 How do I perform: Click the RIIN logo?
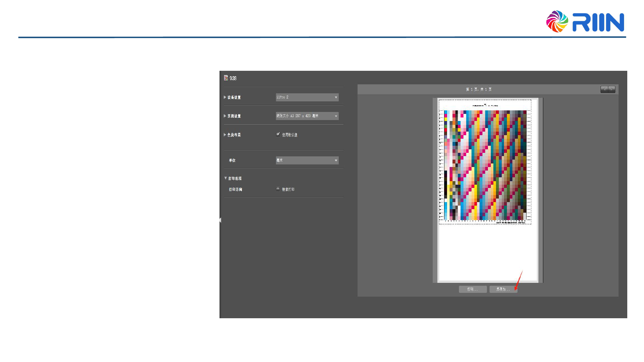585,22
